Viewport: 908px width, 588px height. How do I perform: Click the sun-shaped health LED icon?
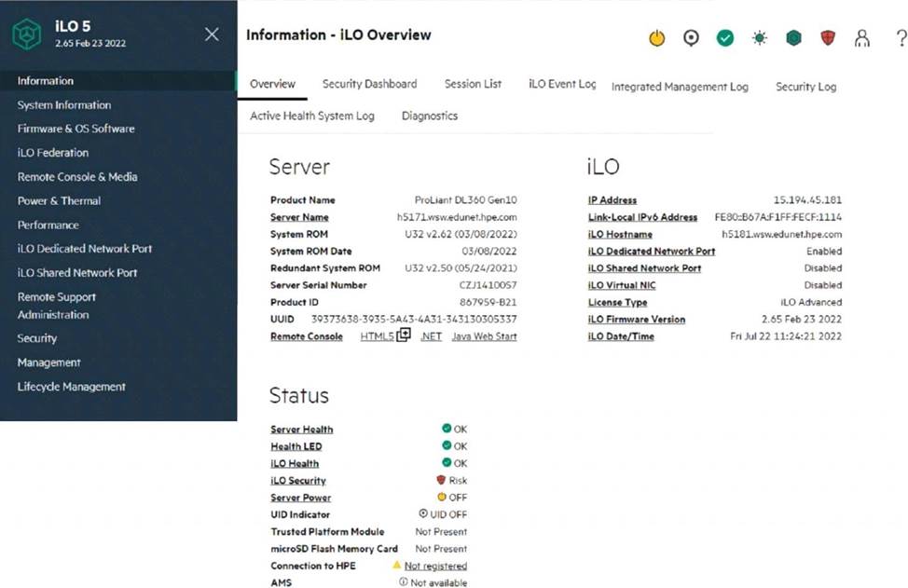click(760, 38)
